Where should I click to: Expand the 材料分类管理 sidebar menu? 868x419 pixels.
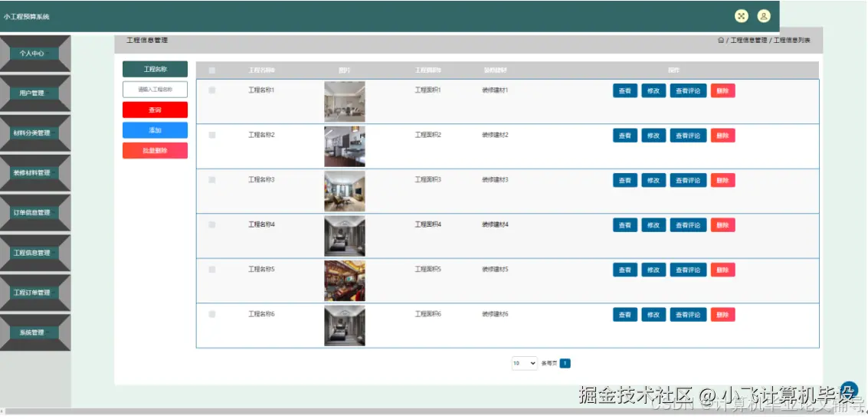tap(35, 133)
